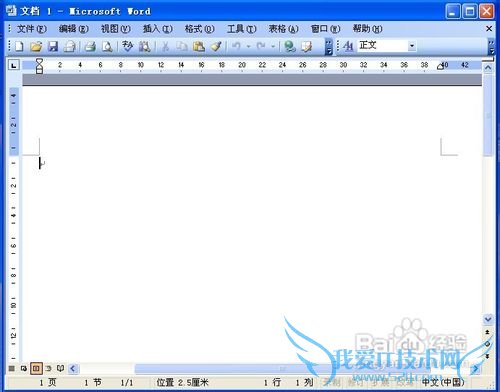Click the vertical scrollbar thumb

(x=488, y=115)
